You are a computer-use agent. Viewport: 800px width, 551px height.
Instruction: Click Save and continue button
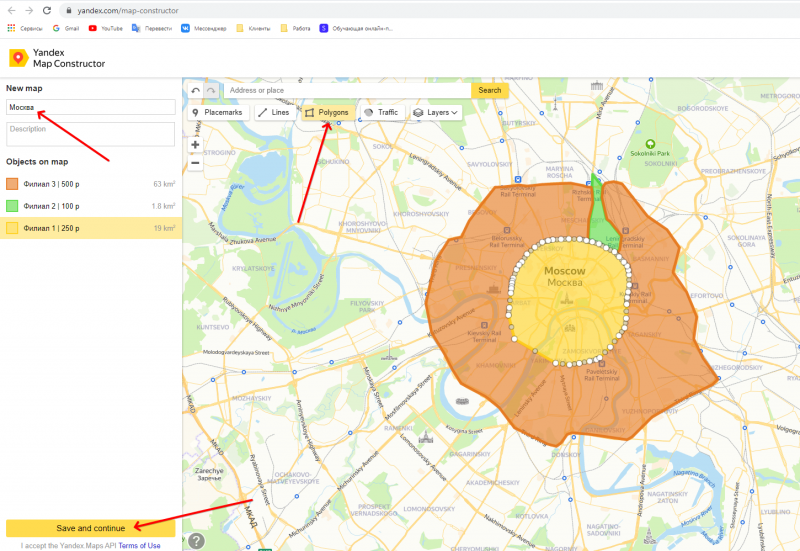pos(90,528)
